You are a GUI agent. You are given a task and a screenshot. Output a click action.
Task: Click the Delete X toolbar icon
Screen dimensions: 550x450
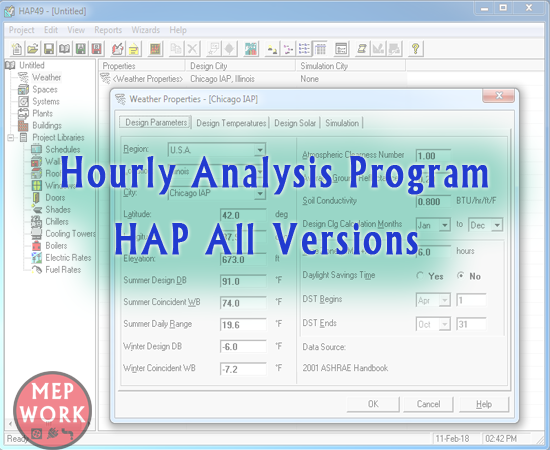(x=192, y=49)
